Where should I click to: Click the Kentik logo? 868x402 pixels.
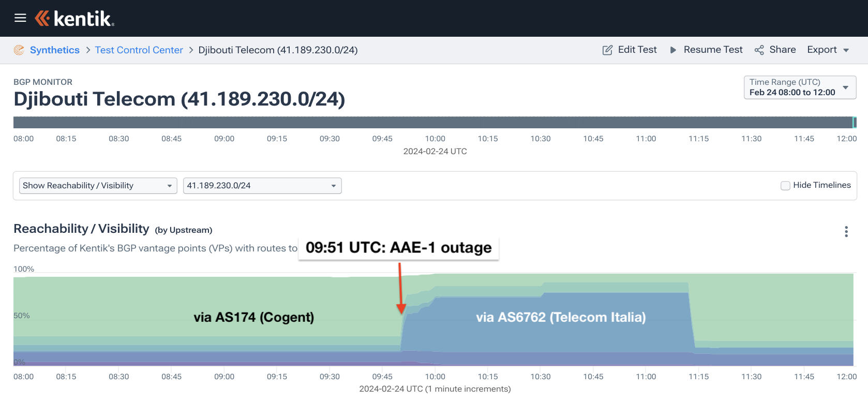coord(74,19)
